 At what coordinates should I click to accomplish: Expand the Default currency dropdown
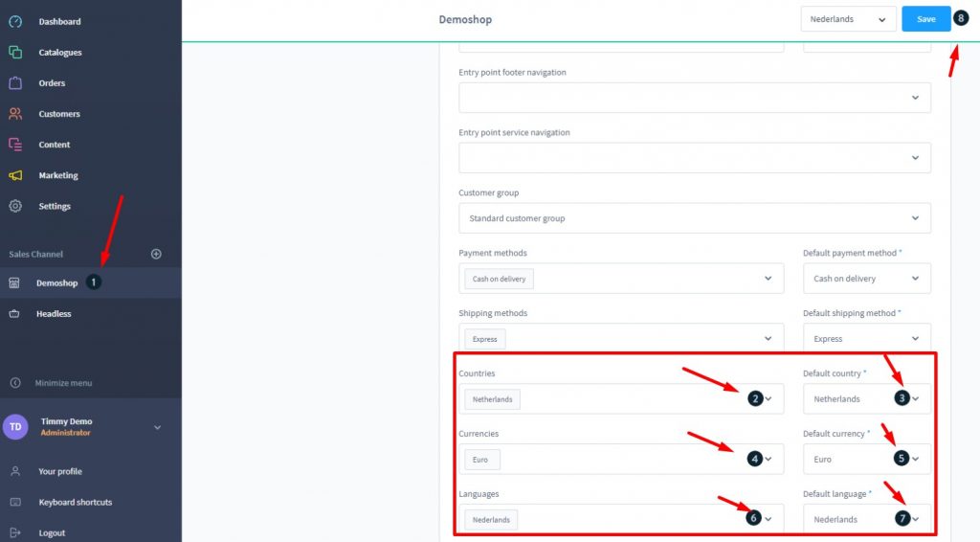[x=866, y=459]
